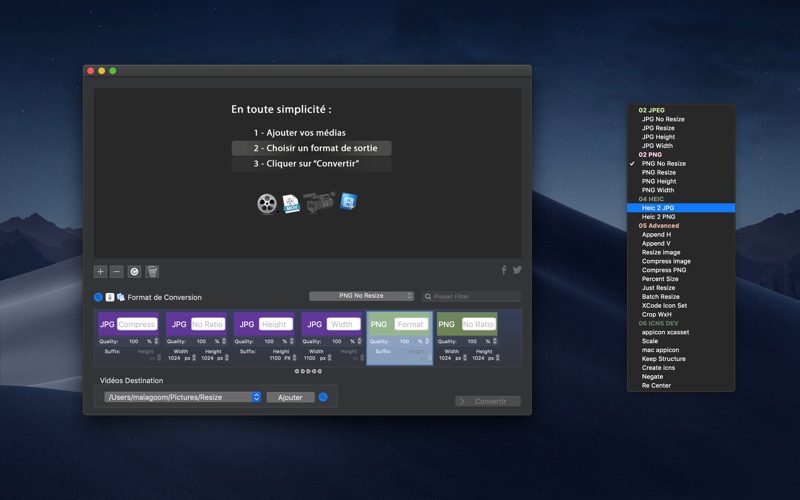Click the MOV file icon in drop area
Viewport: 800px width, 500px height.
291,204
